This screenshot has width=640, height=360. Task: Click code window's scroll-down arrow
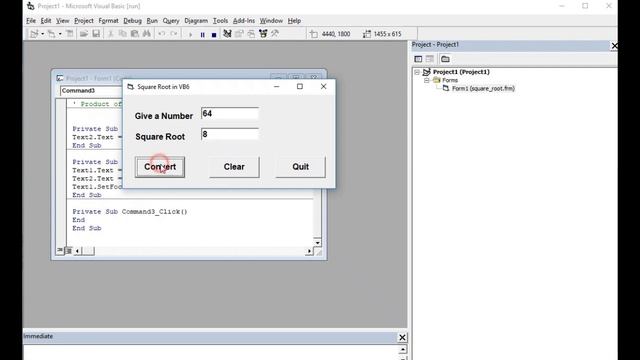(317, 242)
